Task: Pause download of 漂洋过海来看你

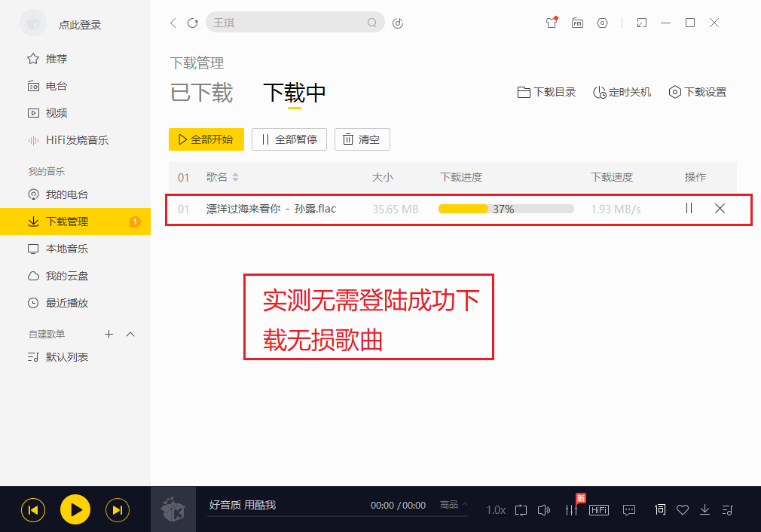Action: coord(689,208)
